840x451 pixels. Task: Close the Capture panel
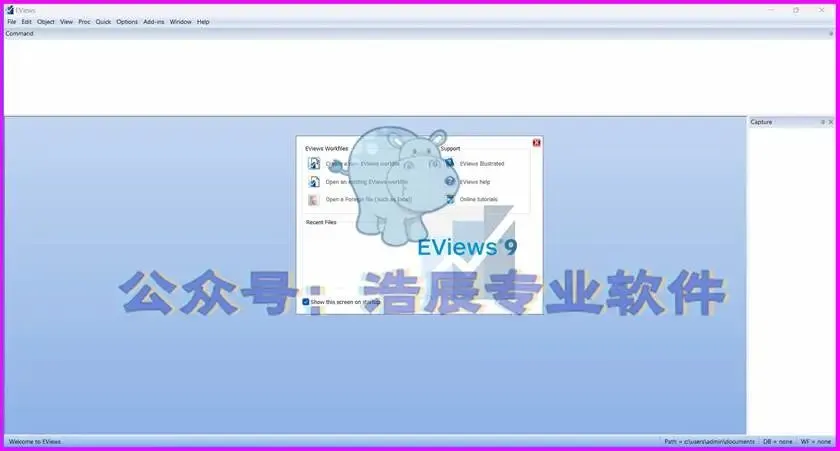831,122
